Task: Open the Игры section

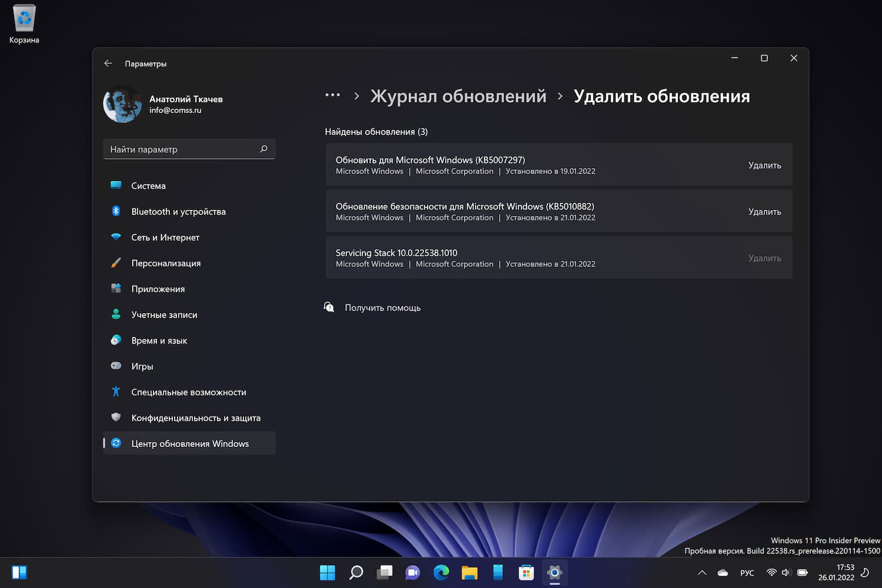Action: click(x=189, y=366)
